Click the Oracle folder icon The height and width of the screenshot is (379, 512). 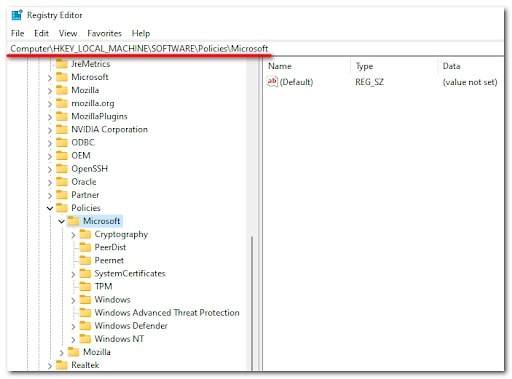point(62,182)
